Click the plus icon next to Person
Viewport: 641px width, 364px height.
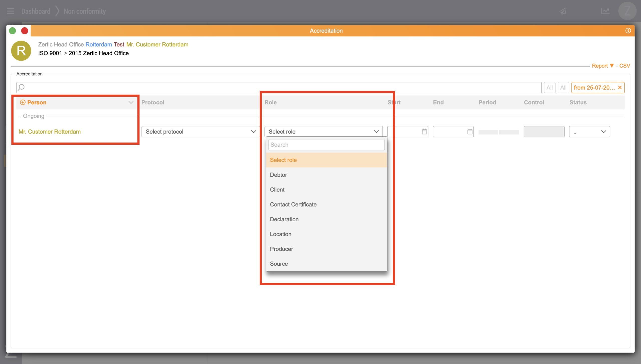click(23, 102)
